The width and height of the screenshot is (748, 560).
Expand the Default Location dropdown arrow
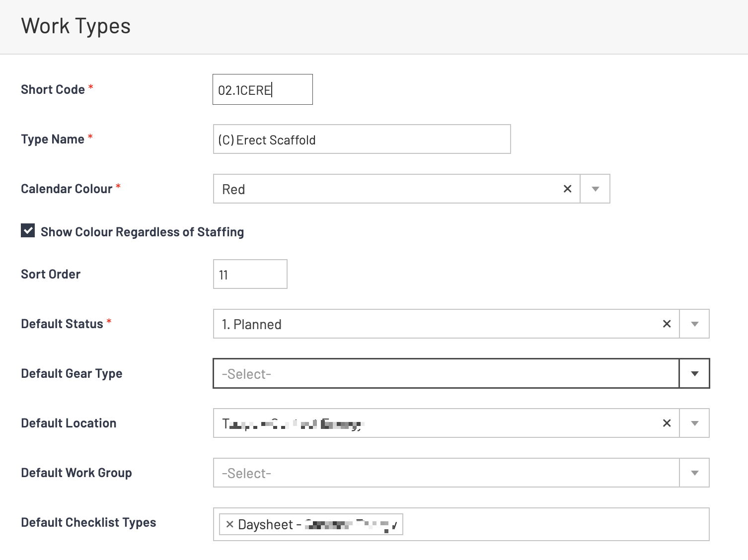[694, 423]
